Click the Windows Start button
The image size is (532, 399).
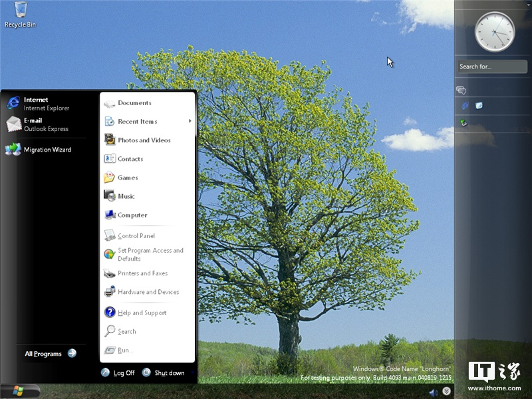click(x=20, y=391)
